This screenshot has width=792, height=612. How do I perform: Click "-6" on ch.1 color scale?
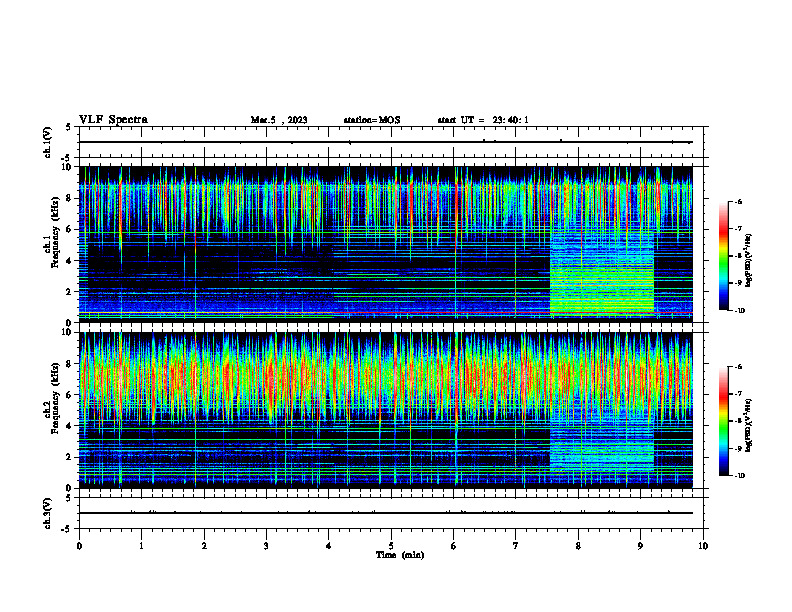[738, 201]
